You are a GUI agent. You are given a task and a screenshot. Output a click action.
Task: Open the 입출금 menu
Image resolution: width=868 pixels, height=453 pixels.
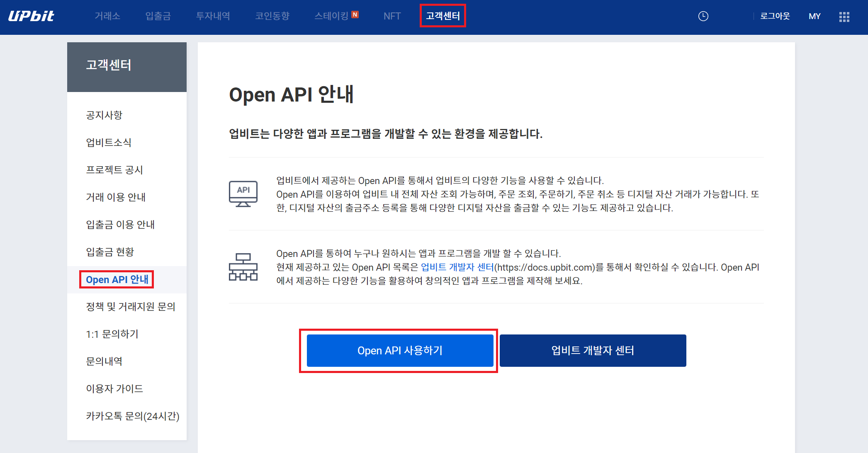[158, 16]
